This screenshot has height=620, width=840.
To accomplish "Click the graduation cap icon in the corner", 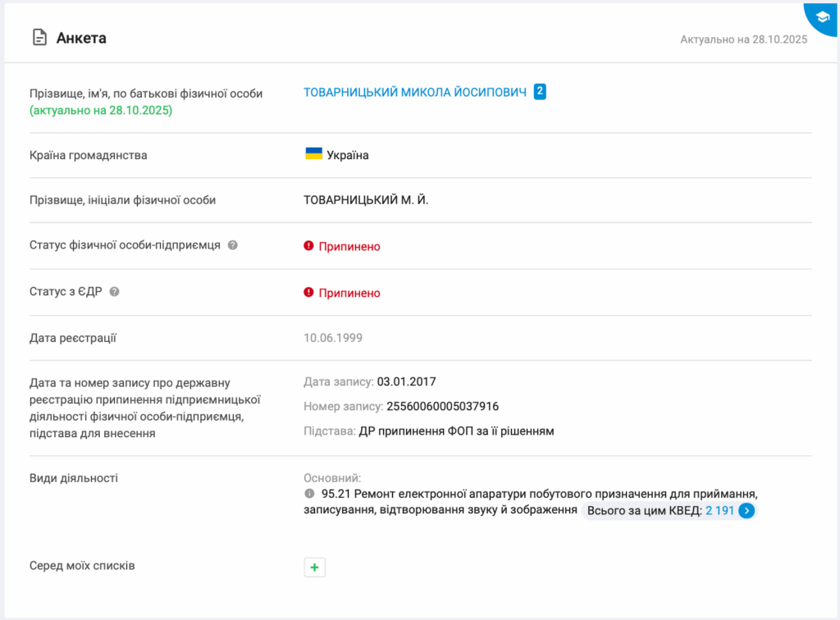I will coord(822,16).
